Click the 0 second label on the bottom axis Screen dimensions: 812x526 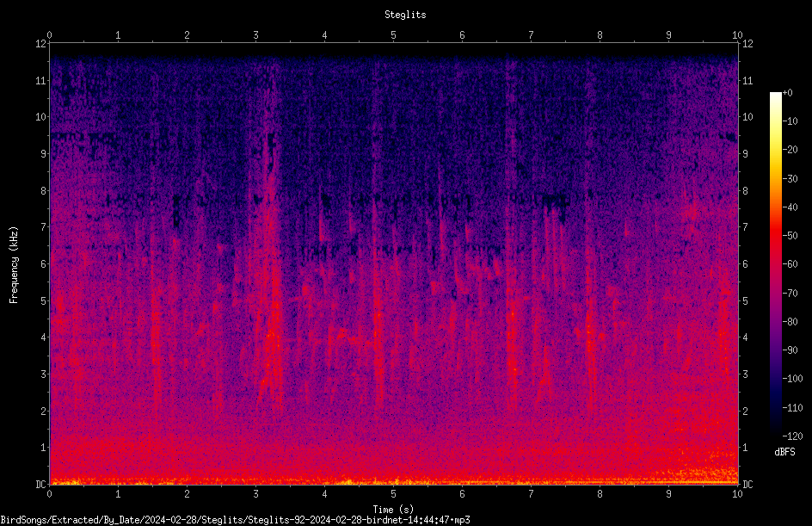(49, 494)
